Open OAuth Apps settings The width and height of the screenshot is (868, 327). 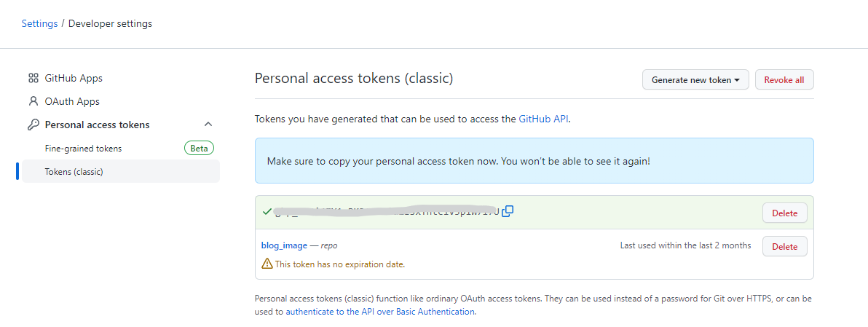click(72, 101)
